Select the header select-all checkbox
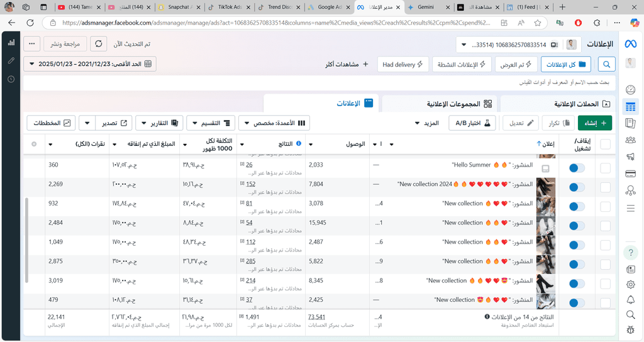644x342 pixels. pyautogui.click(x=605, y=144)
